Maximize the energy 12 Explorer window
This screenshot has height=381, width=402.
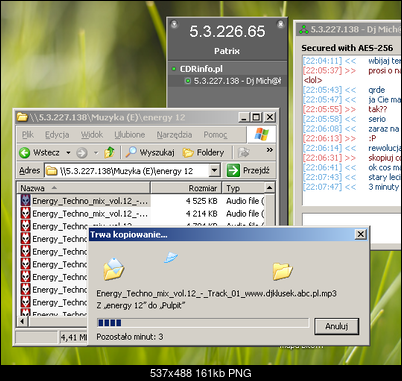pyautogui.click(x=256, y=117)
